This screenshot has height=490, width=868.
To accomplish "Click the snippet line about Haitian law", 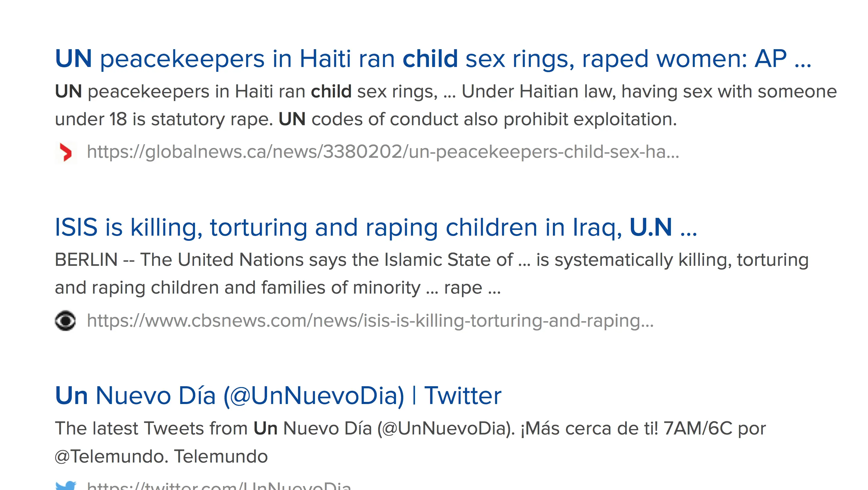I will click(445, 92).
